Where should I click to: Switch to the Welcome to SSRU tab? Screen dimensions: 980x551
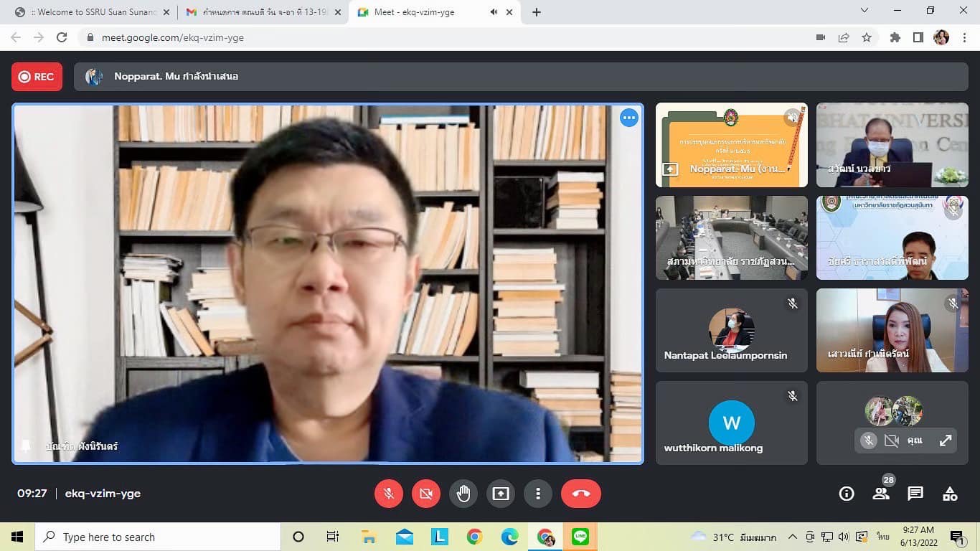[93, 12]
